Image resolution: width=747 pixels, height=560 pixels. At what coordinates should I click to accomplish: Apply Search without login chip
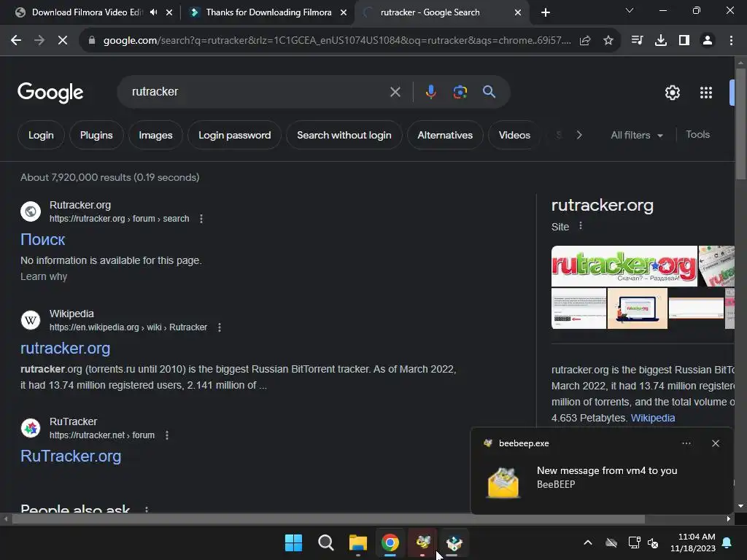(344, 135)
